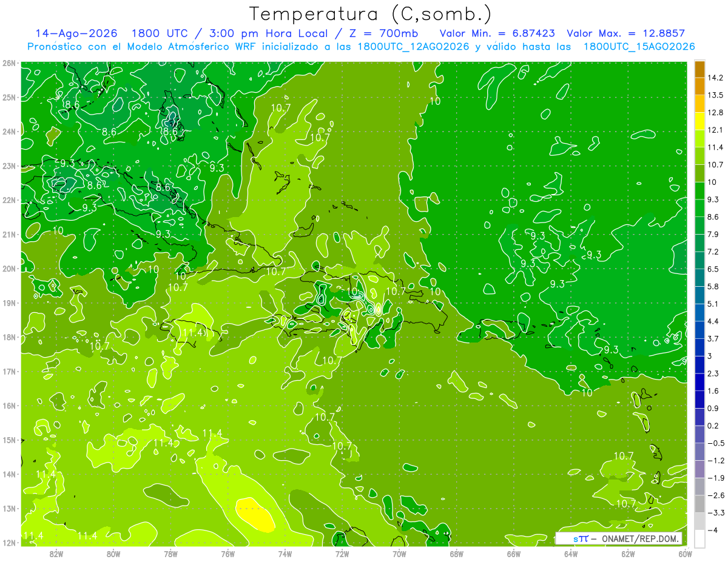Click the legend value "2.3"
Screen dimensions: 728x562
tap(714, 373)
